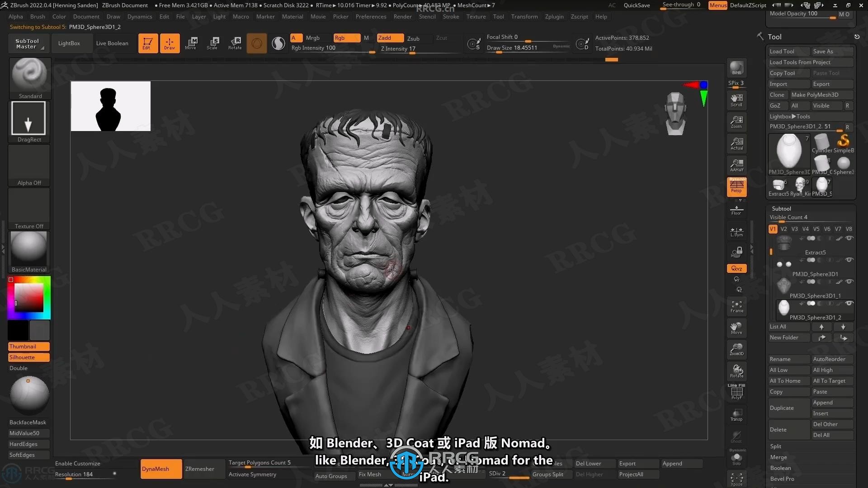Toggle PM3D_Sphere3D1_2 subtool visibility eye
The width and height of the screenshot is (868, 488).
(849, 303)
